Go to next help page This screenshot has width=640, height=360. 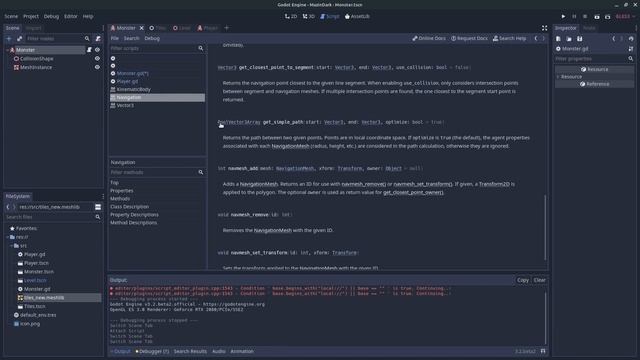tap(543, 38)
